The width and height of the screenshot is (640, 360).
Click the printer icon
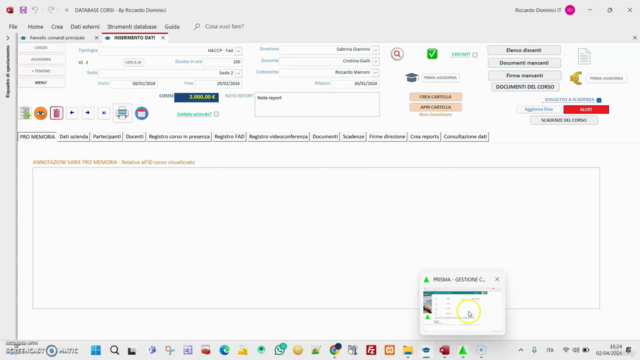coord(122,113)
